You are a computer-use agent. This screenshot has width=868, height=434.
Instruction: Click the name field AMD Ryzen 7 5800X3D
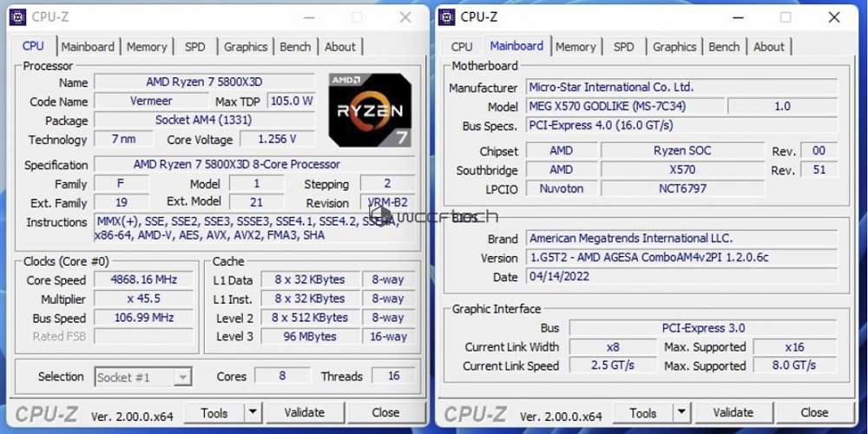[x=204, y=82]
